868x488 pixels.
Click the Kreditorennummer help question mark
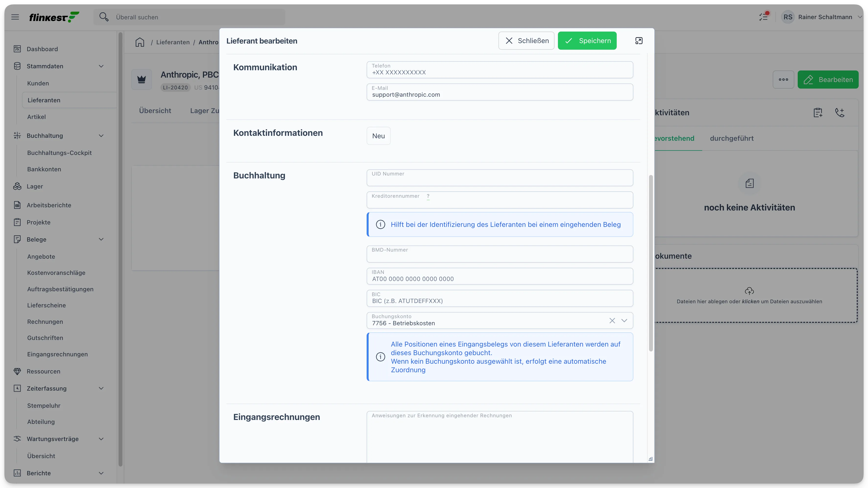pos(428,196)
